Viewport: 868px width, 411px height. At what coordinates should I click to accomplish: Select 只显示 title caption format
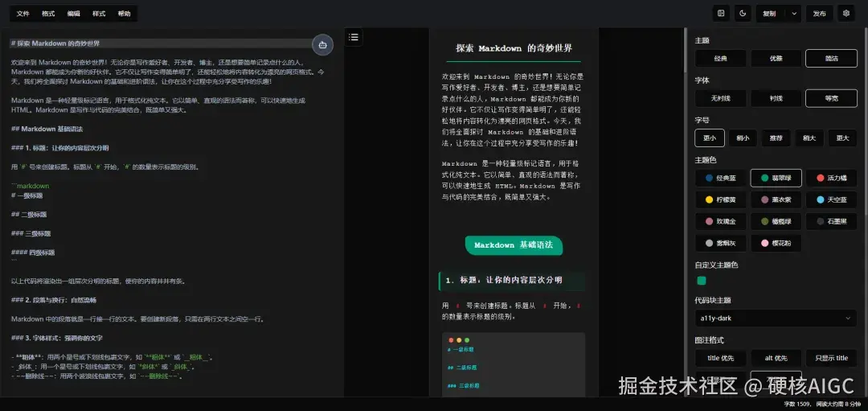click(831, 358)
